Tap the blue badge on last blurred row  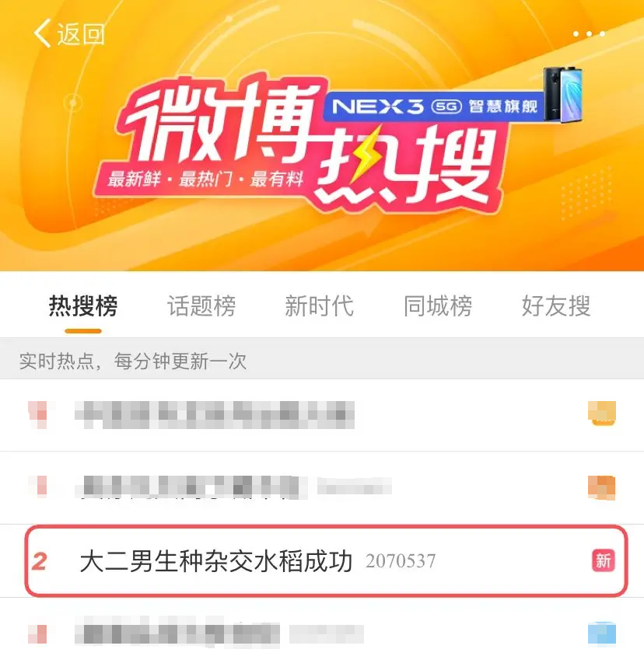click(602, 633)
